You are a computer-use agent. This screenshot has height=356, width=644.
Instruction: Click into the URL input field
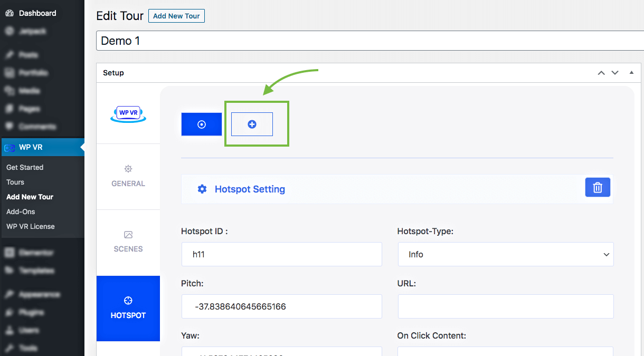coord(505,306)
